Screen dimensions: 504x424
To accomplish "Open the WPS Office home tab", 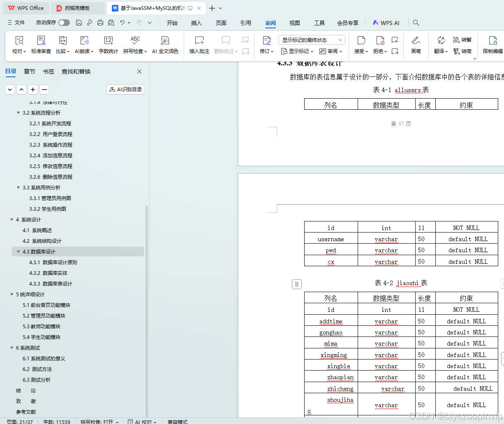I will pos(26,8).
